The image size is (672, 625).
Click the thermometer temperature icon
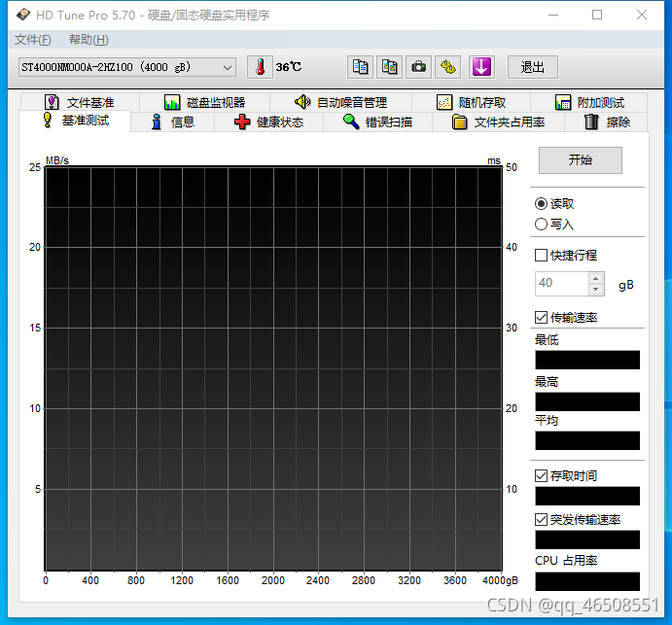(x=260, y=67)
